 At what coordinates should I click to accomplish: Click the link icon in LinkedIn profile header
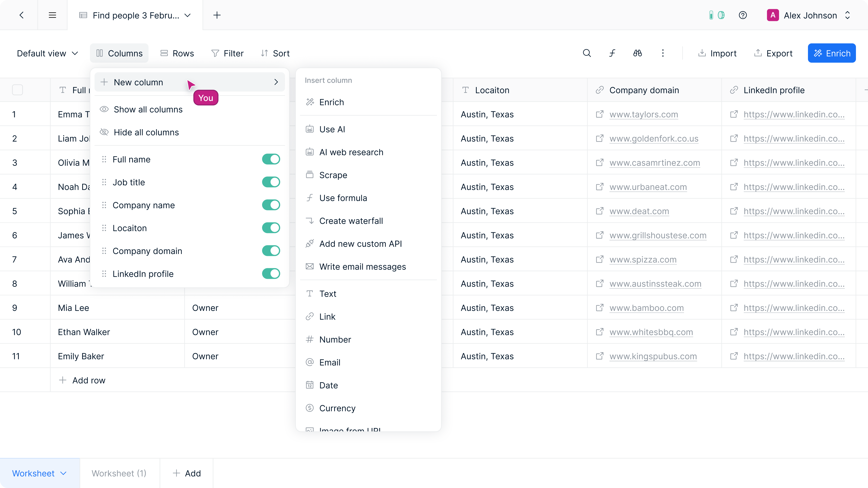733,90
